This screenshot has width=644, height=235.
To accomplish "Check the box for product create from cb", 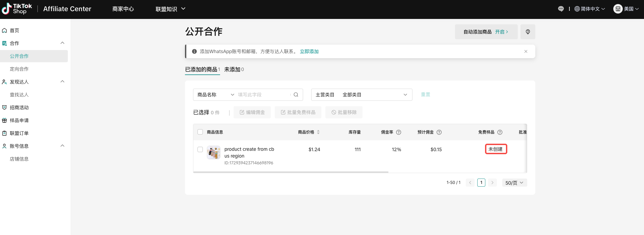I will (x=200, y=149).
